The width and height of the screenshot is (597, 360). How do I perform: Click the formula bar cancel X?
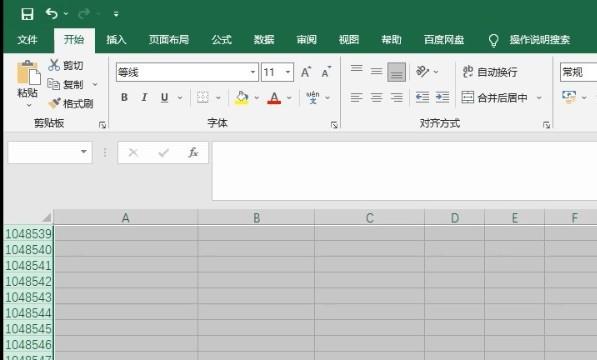pyautogui.click(x=133, y=153)
